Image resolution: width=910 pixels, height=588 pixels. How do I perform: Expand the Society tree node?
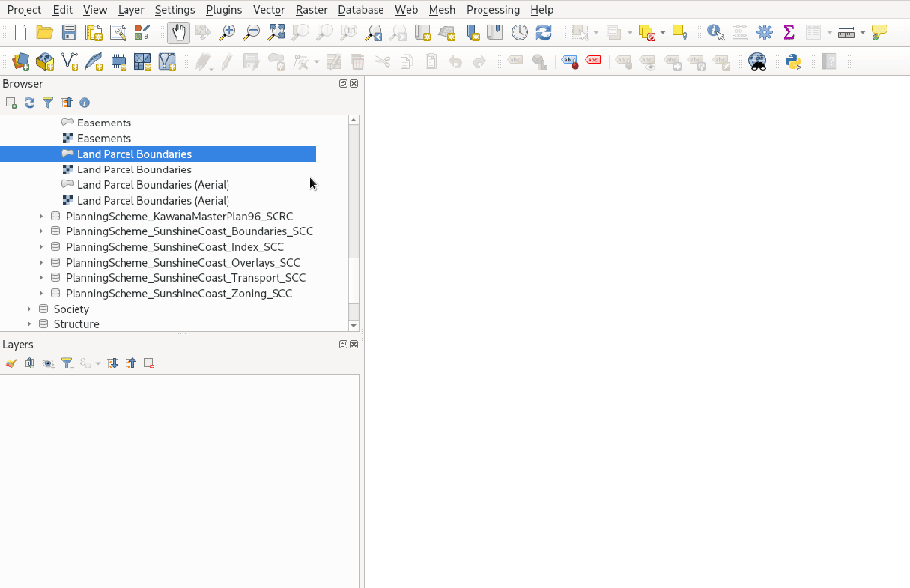coord(29,309)
